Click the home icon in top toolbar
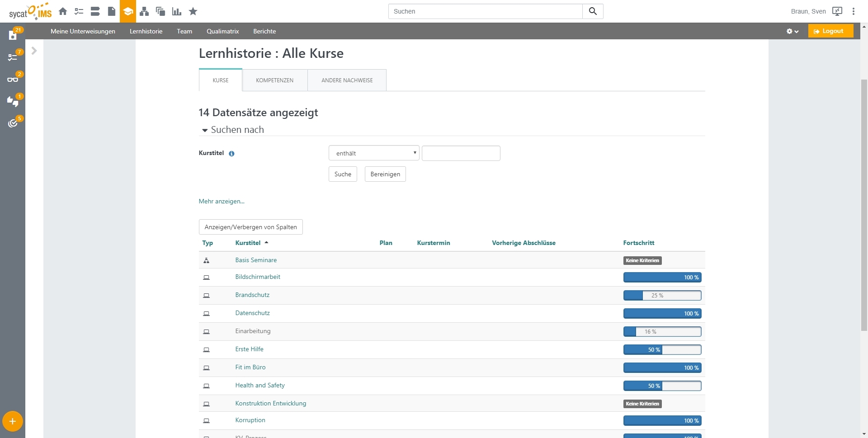Screen dimensions: 868x438 (63, 11)
